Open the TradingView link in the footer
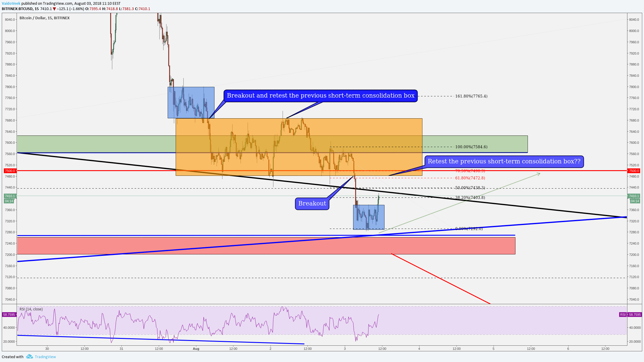This screenshot has height=362, width=644. (x=45, y=357)
